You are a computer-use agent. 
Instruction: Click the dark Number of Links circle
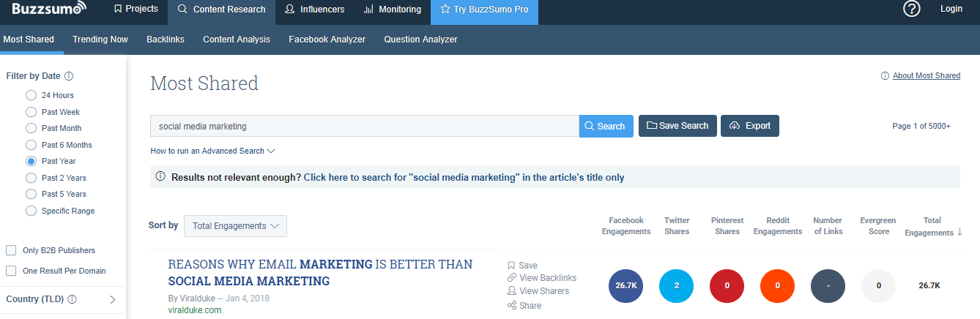pos(828,286)
